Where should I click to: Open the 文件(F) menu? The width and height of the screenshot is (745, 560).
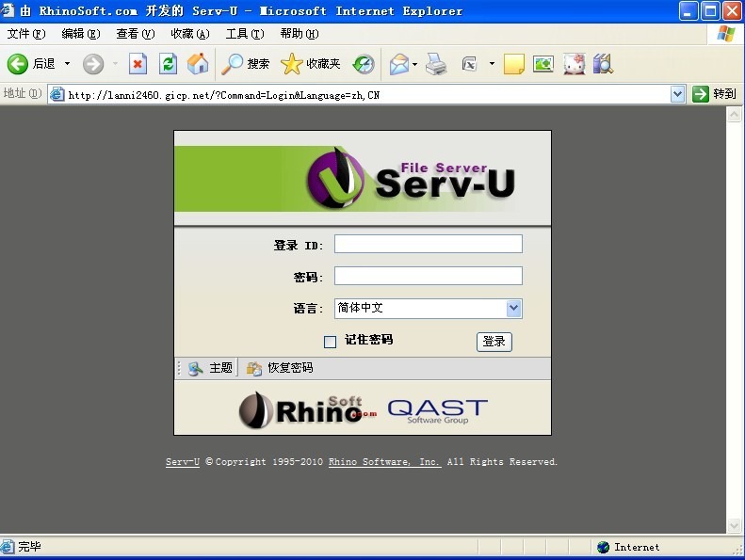click(26, 34)
